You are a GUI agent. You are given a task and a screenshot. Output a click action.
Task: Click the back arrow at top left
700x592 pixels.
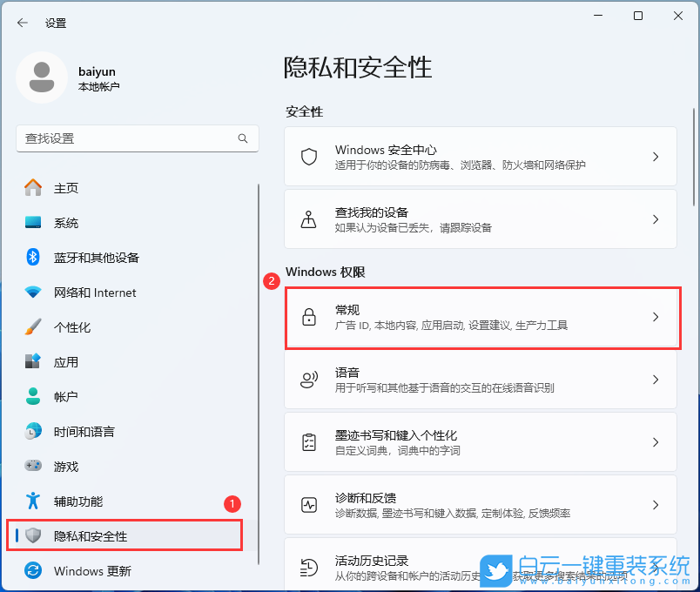pyautogui.click(x=22, y=24)
